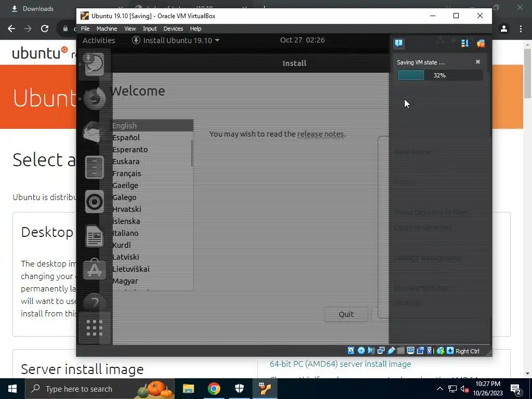The height and width of the screenshot is (399, 532).
Task: Dismiss the Saving VM state notification
Action: click(478, 62)
